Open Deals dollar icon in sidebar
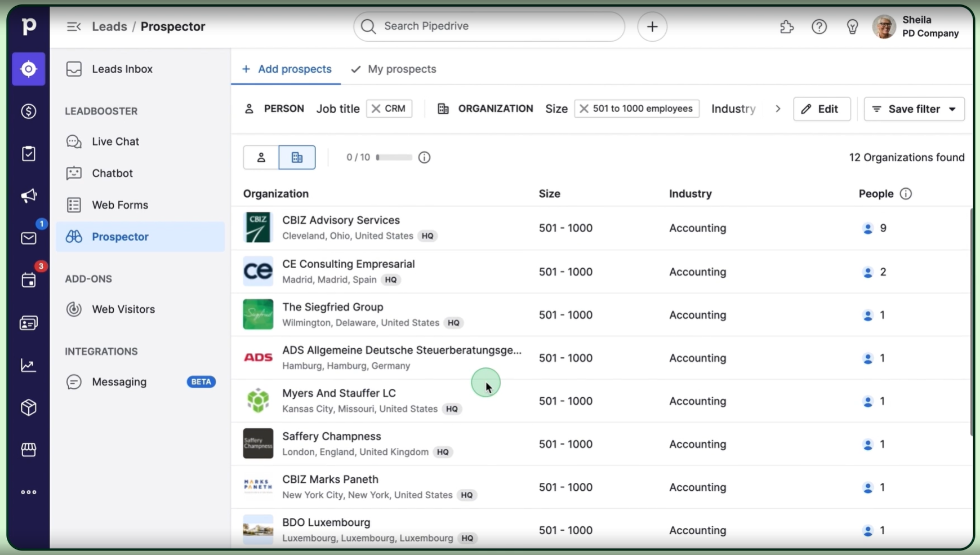The height and width of the screenshot is (555, 980). coord(29,111)
